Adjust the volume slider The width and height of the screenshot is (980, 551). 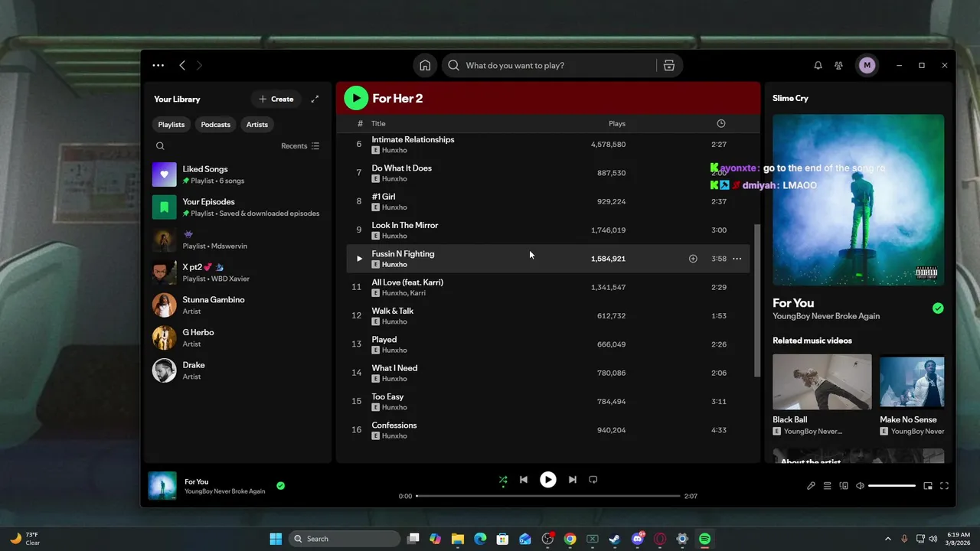point(892,486)
